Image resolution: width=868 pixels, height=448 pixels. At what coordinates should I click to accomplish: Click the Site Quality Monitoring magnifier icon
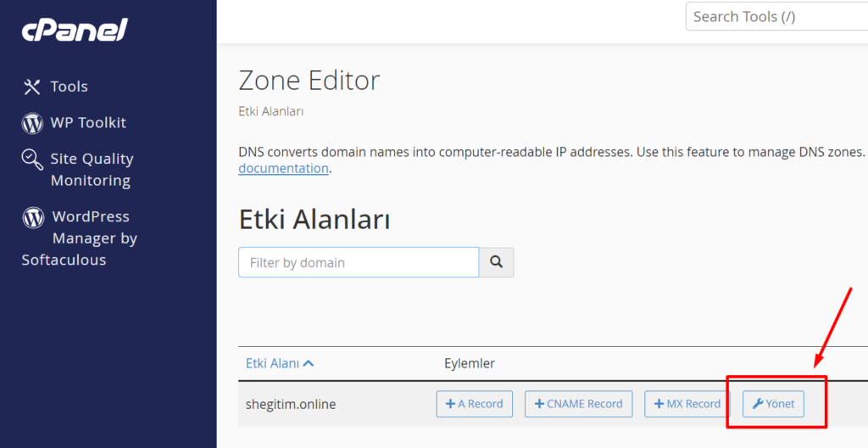tap(32, 160)
